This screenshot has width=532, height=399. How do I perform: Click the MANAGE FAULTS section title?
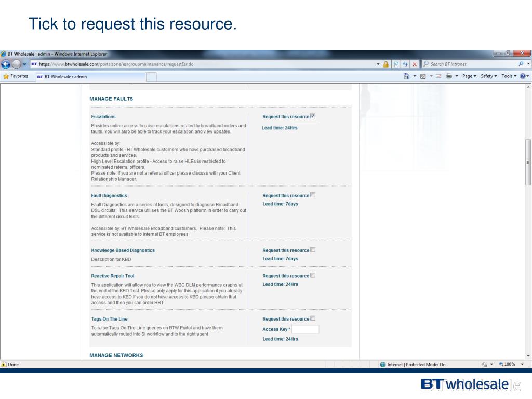point(111,99)
